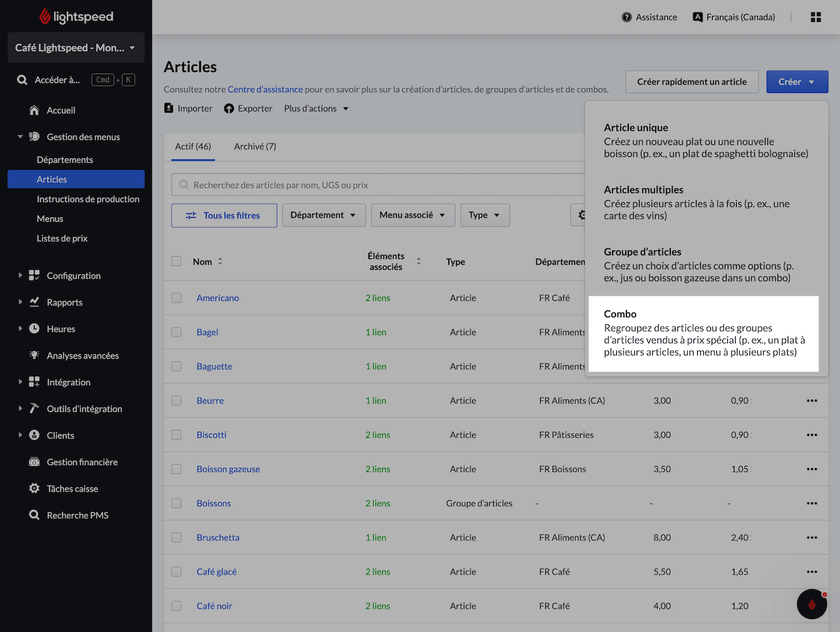Click the Exporter icon
The width and height of the screenshot is (840, 632).
pyautogui.click(x=229, y=109)
